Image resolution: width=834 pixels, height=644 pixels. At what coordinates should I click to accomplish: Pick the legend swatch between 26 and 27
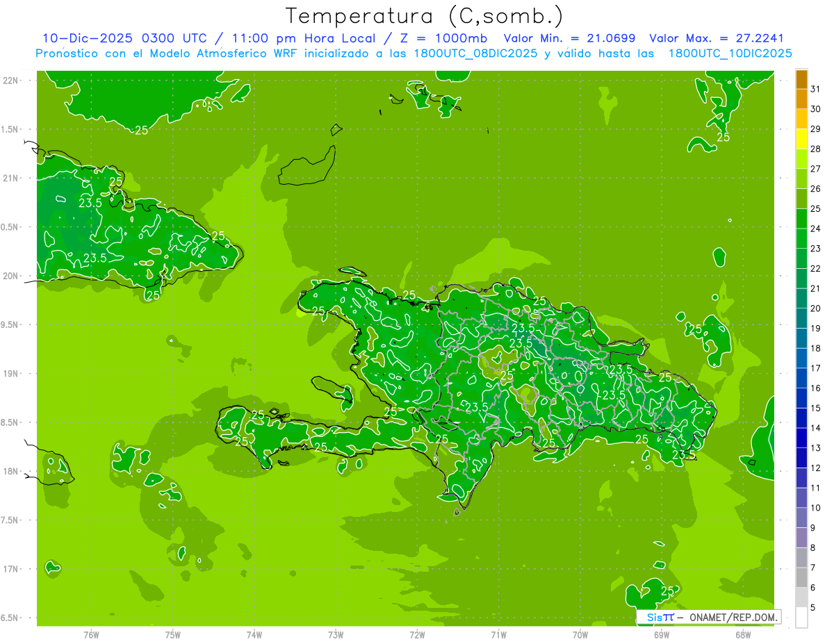[801, 179]
